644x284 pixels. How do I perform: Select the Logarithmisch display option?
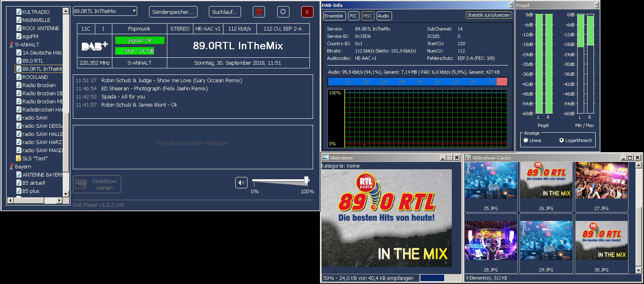(x=561, y=140)
